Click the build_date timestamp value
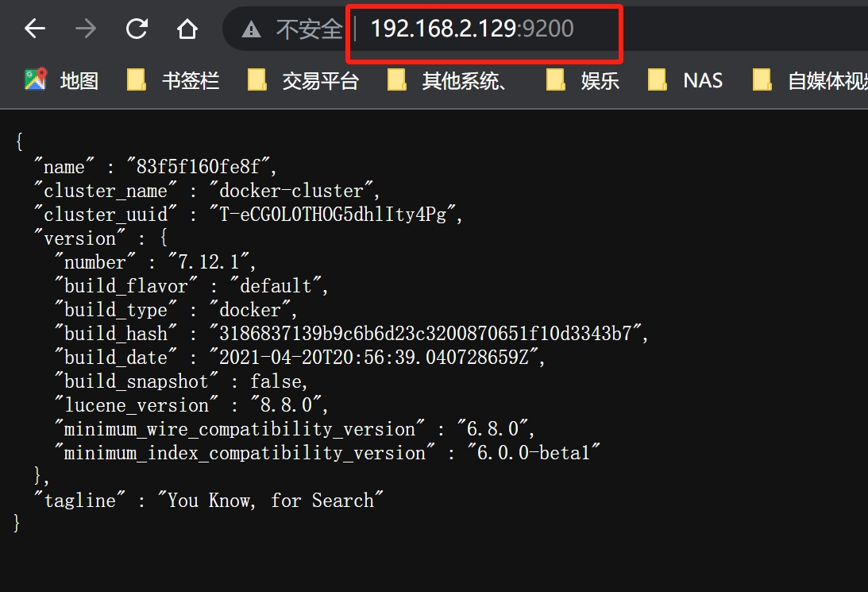 [x=374, y=358]
